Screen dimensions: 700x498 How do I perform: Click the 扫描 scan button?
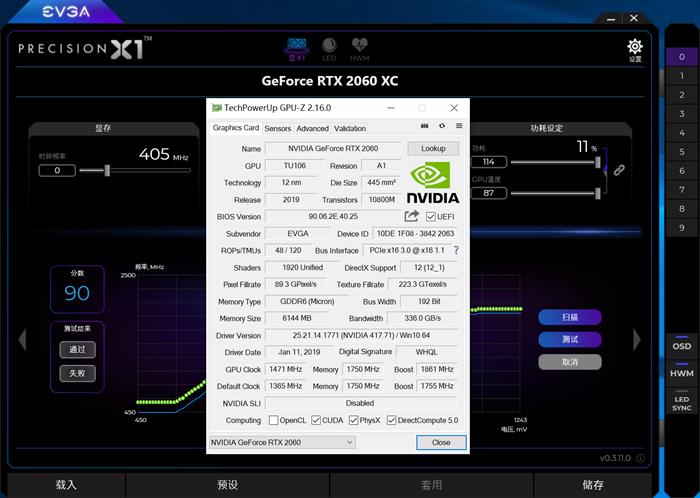570,317
